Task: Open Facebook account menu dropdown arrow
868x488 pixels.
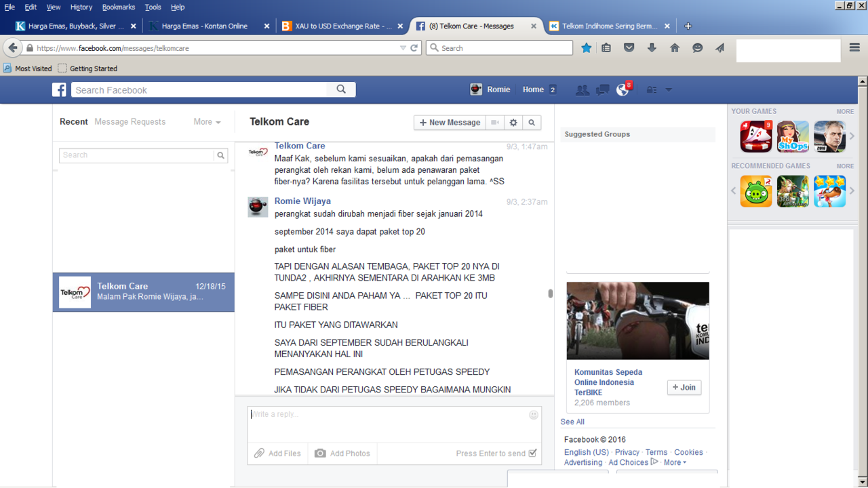Action: [669, 90]
